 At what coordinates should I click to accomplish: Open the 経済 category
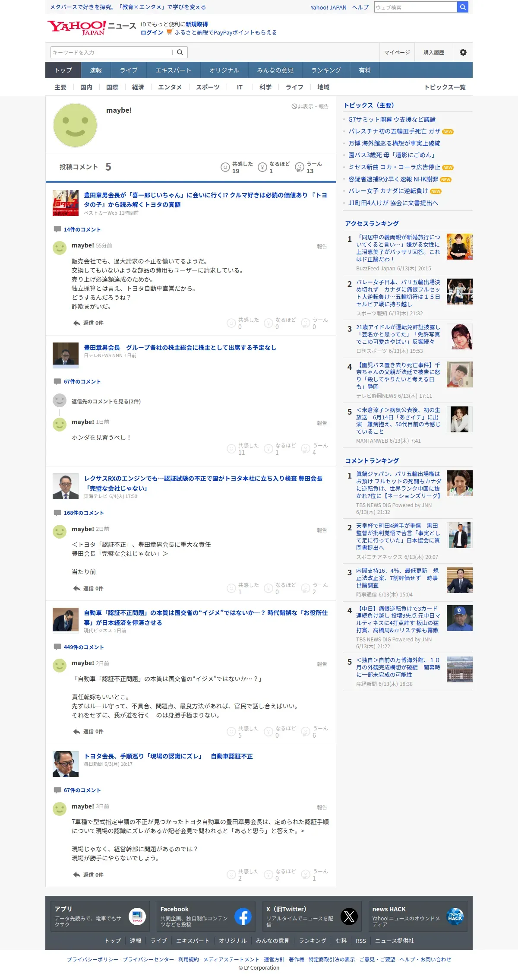pyautogui.click(x=138, y=87)
